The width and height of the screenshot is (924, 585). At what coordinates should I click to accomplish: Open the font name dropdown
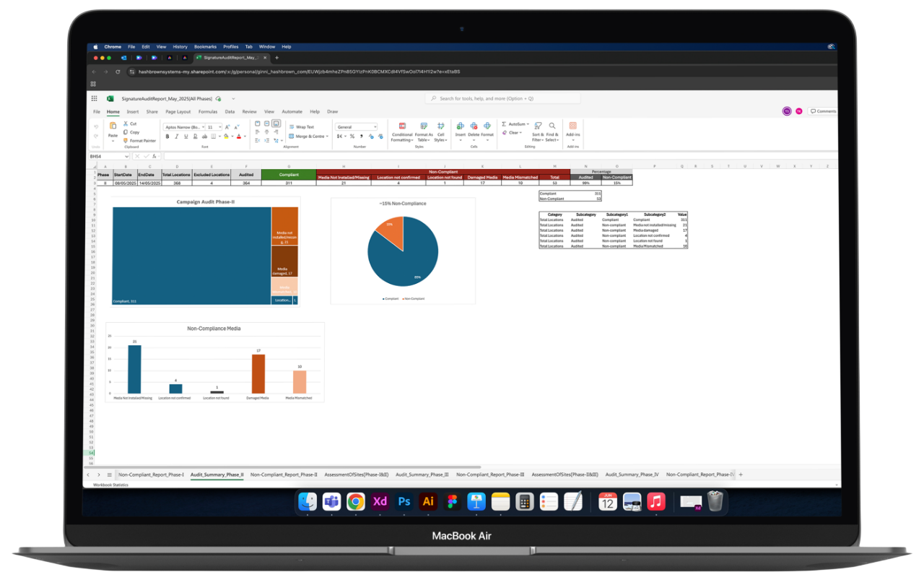(x=202, y=127)
